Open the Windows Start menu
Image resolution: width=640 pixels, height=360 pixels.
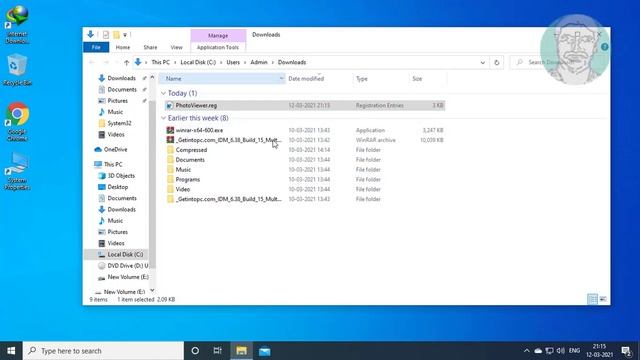coord(11,351)
